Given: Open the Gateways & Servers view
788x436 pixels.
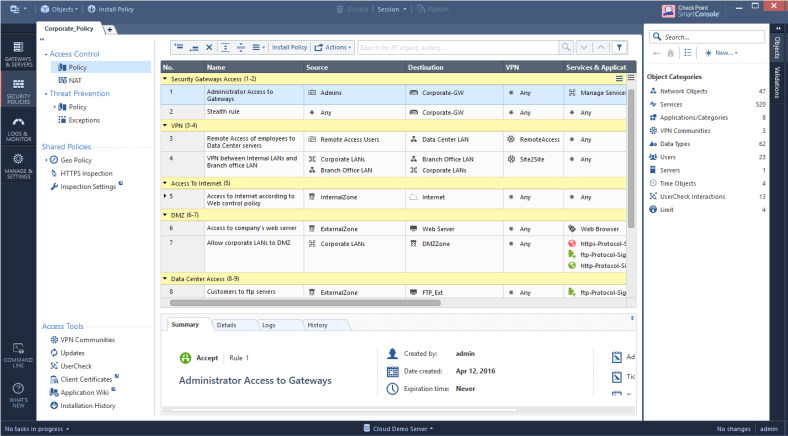Looking at the screenshot, I should click(x=17, y=53).
